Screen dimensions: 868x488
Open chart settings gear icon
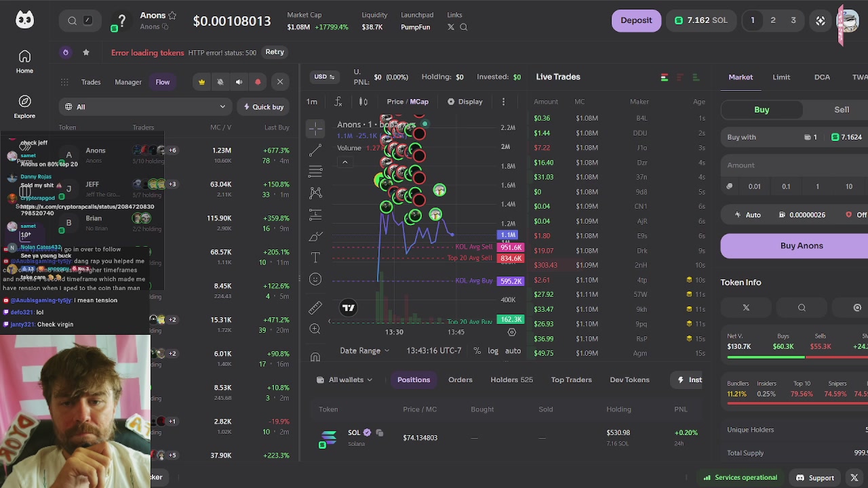tap(512, 332)
